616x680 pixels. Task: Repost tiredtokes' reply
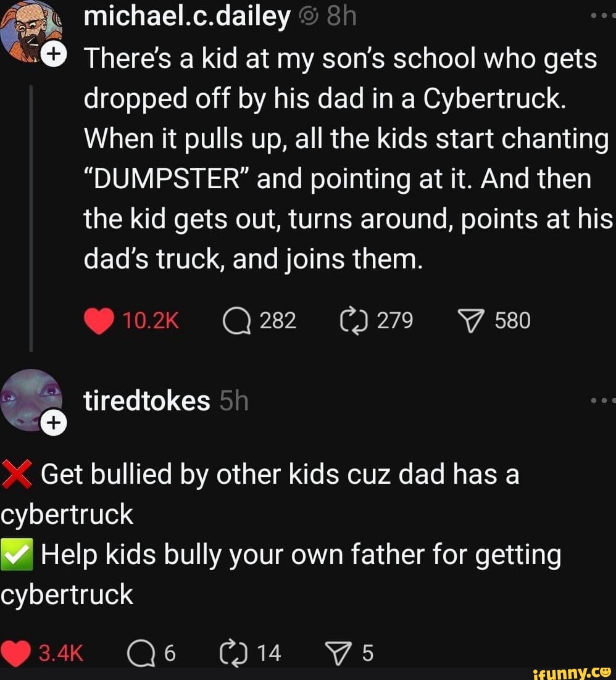[236, 653]
